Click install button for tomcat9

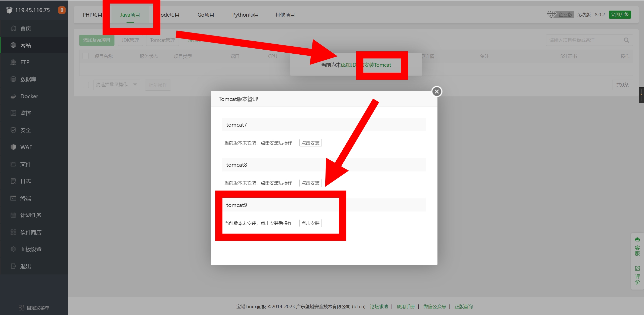(310, 223)
